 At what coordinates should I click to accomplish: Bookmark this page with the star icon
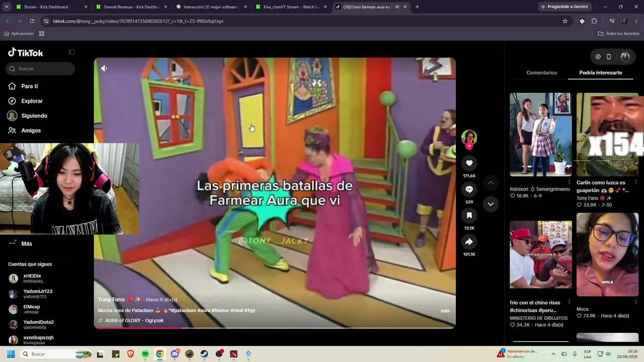[x=565, y=21]
